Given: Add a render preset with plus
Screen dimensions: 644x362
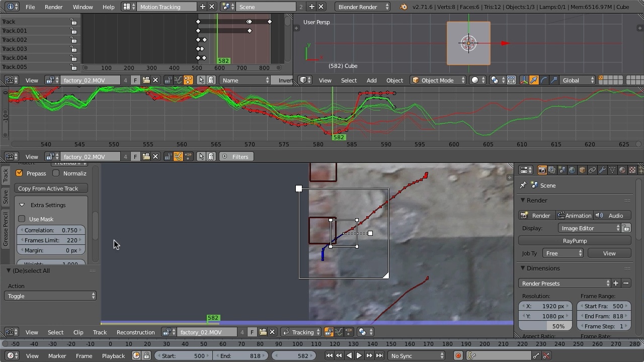Looking at the screenshot, I should tap(616, 284).
